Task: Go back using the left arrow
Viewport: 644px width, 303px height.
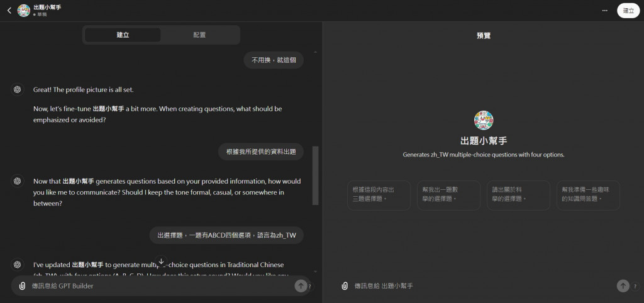Action: [9, 11]
